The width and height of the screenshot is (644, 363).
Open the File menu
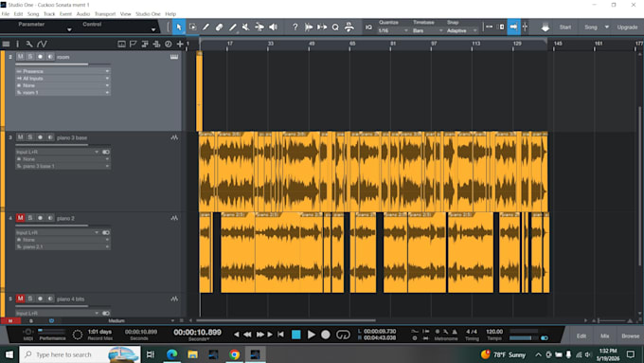point(6,14)
